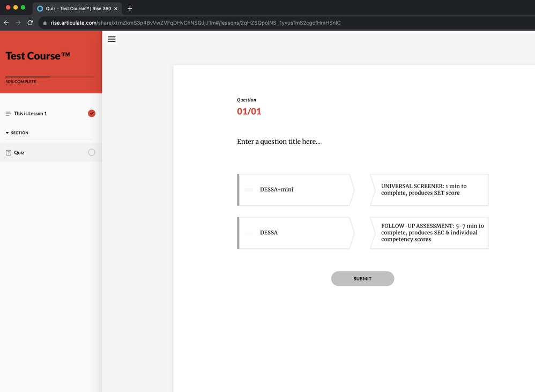
Task: Click the browser forward arrow
Action: coord(18,23)
